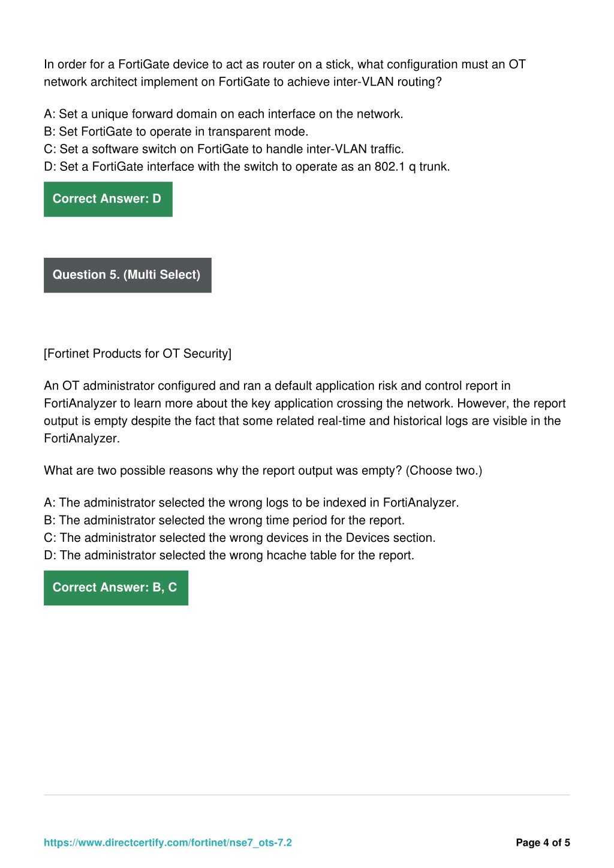Viewport: 614px width, 868px height.
Task: Click the Page 4 of 5 indicator
Action: point(543,842)
